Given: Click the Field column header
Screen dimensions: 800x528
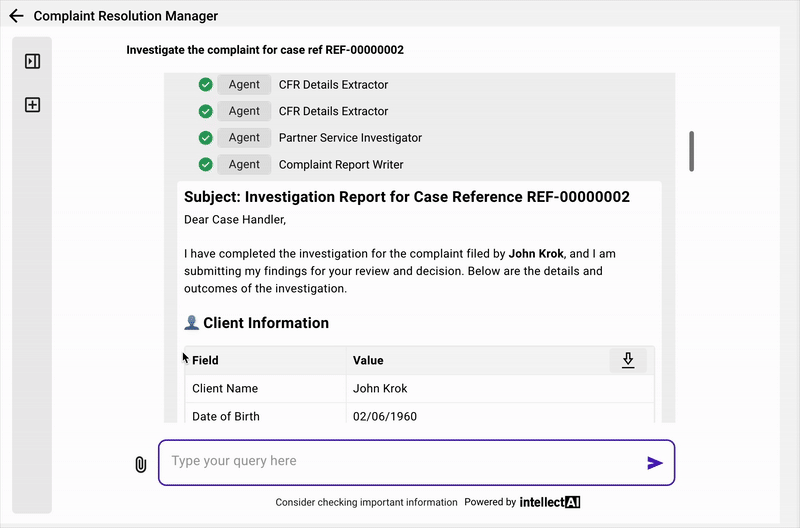Looking at the screenshot, I should (x=206, y=360).
